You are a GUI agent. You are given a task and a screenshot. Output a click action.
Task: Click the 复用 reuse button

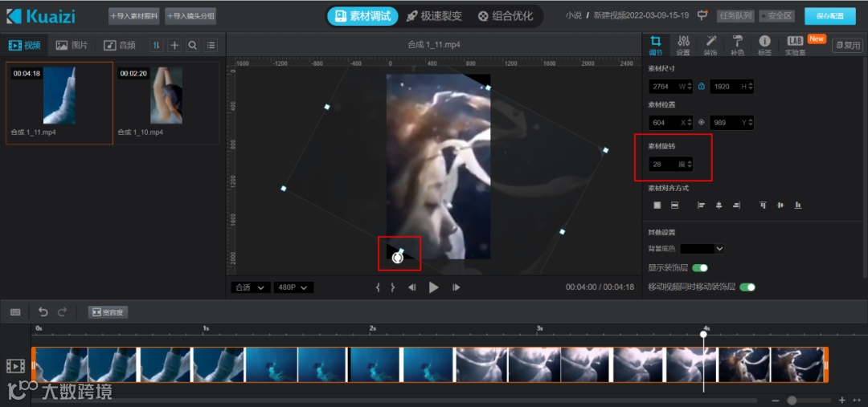click(847, 45)
